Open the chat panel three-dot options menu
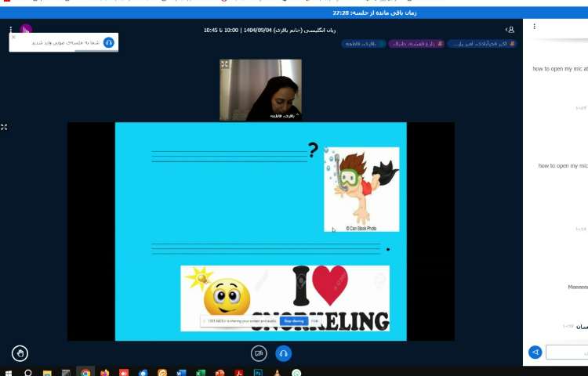The image size is (588, 376). pyautogui.click(x=534, y=27)
